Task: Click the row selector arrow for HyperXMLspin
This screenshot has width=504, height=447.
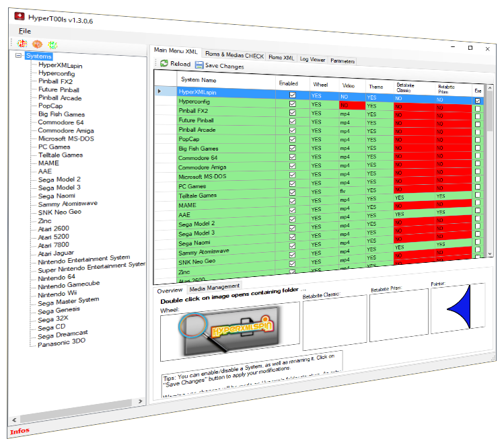Action: coord(159,91)
